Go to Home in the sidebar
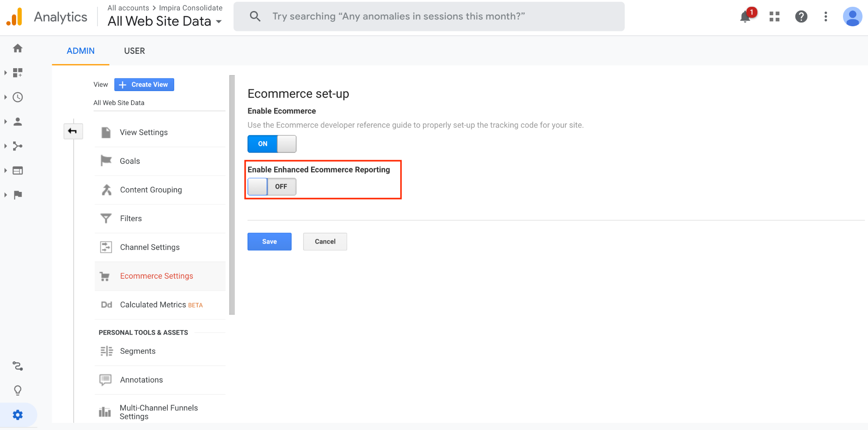The height and width of the screenshot is (430, 868). 18,48
